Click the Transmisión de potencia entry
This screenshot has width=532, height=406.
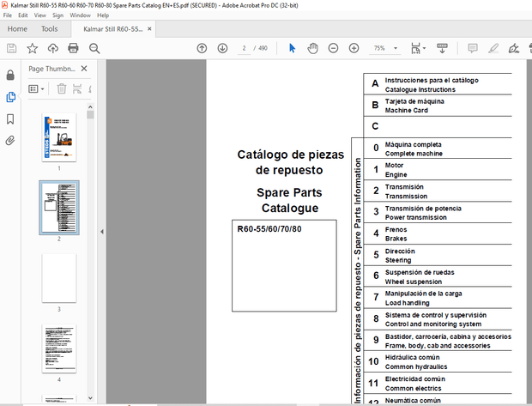coord(438,213)
